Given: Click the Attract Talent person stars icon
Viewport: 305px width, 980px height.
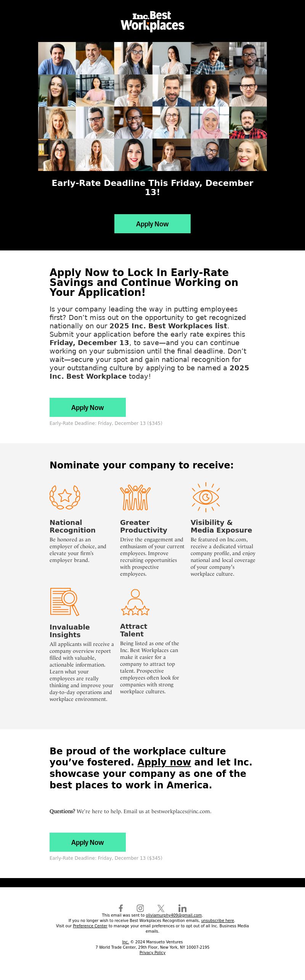Looking at the screenshot, I should [135, 602].
